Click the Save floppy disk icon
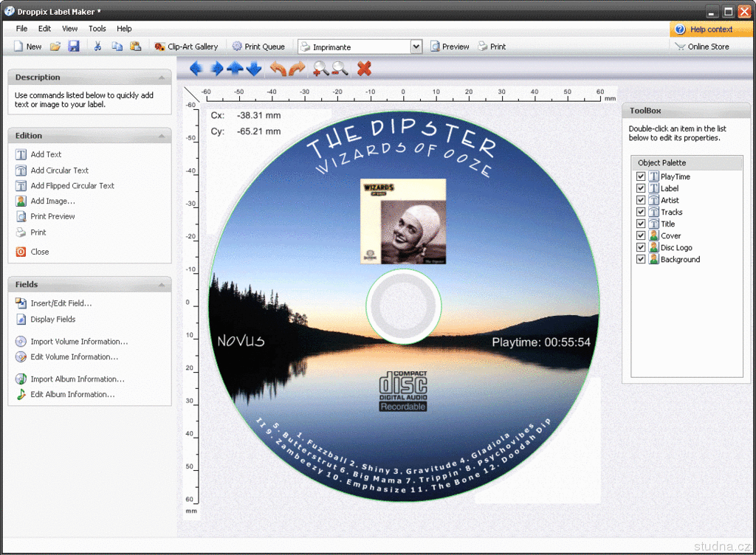 [74, 46]
